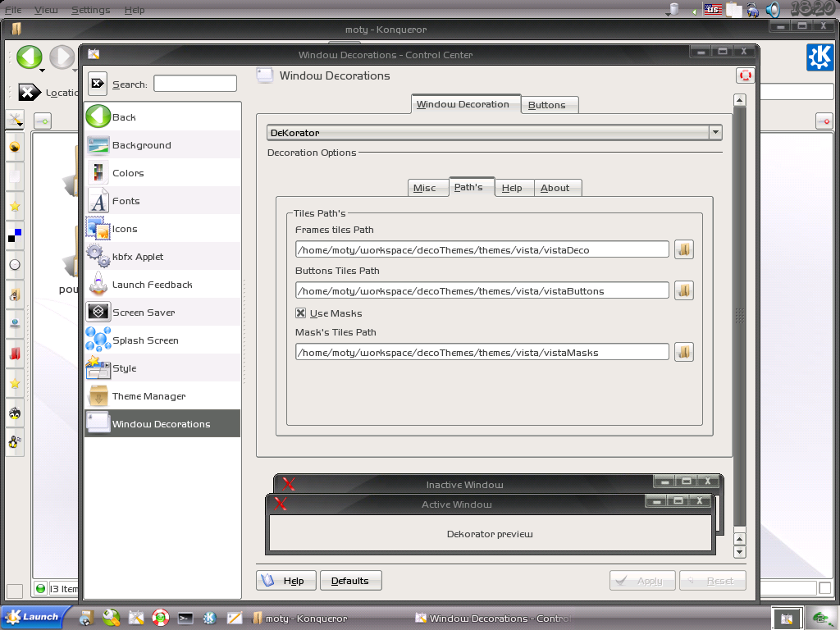Open the kbfx Applet settings
The height and width of the screenshot is (630, 840).
tap(162, 257)
